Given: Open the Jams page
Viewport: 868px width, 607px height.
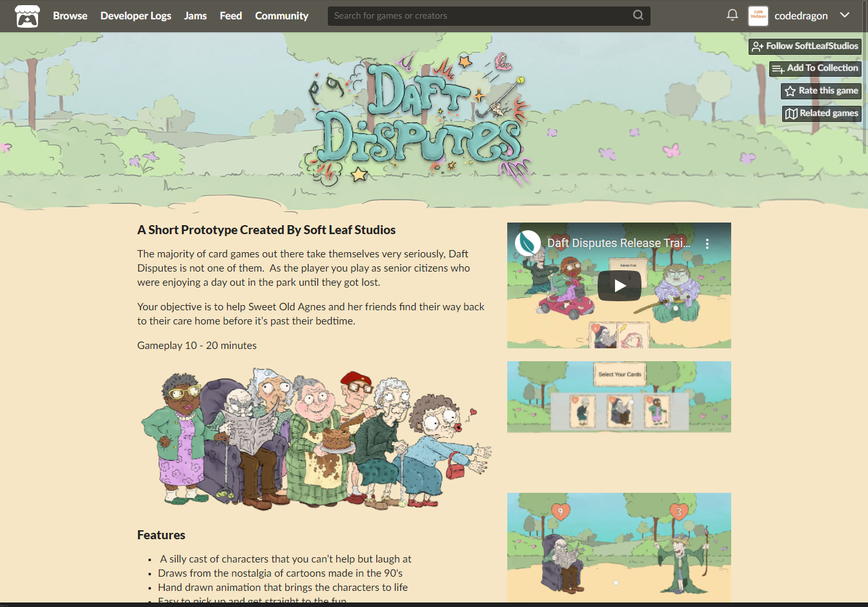Looking at the screenshot, I should coord(196,15).
